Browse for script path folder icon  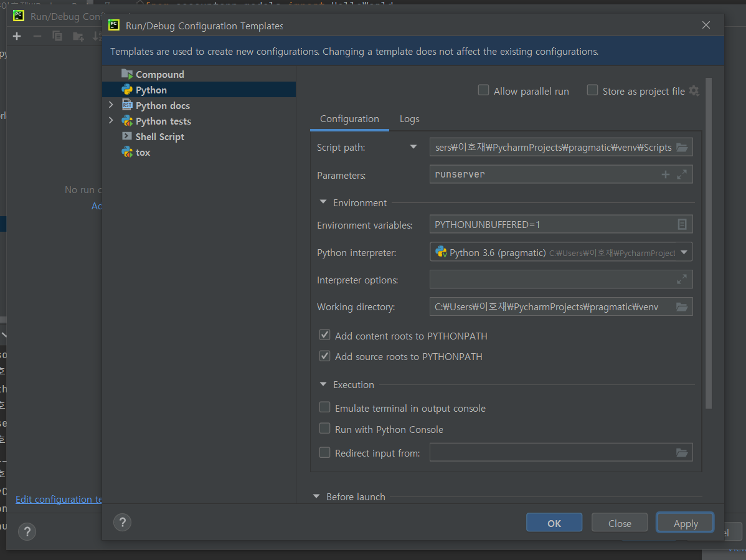coord(682,148)
